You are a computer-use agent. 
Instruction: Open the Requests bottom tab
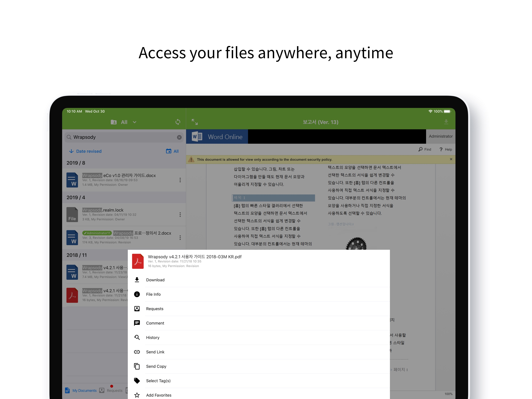click(x=111, y=390)
